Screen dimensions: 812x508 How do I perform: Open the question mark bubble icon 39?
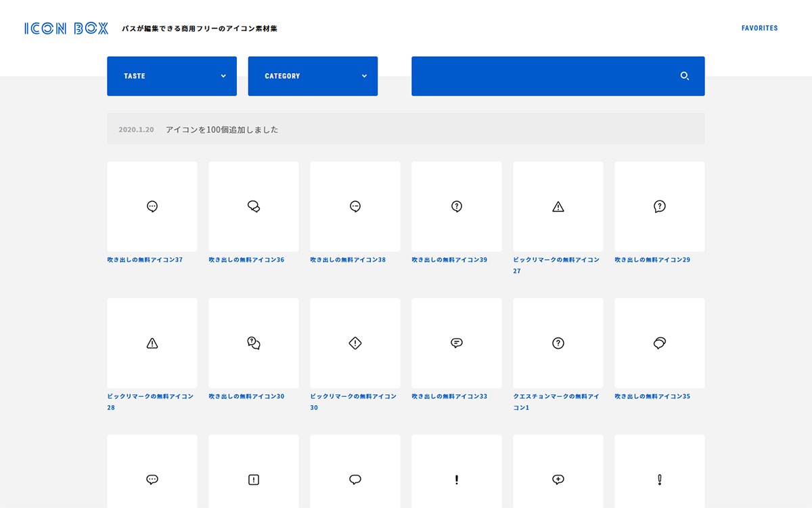(456, 206)
